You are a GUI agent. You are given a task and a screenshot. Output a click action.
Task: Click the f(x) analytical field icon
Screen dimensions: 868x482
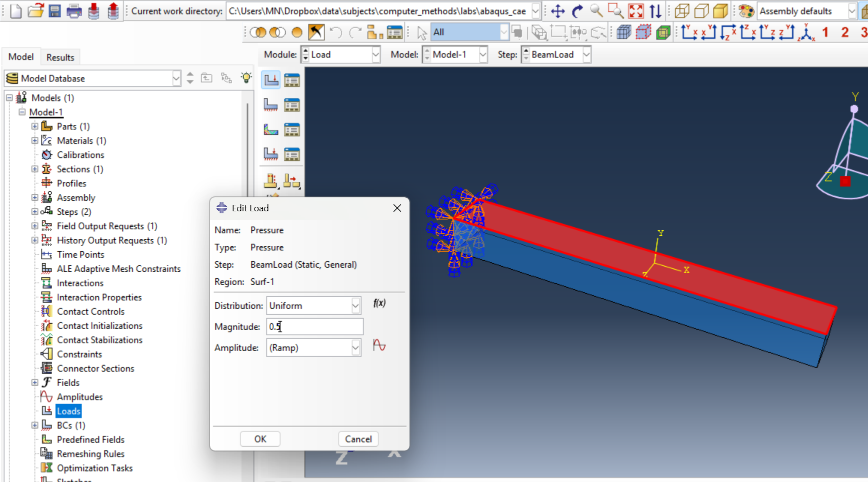coord(379,303)
